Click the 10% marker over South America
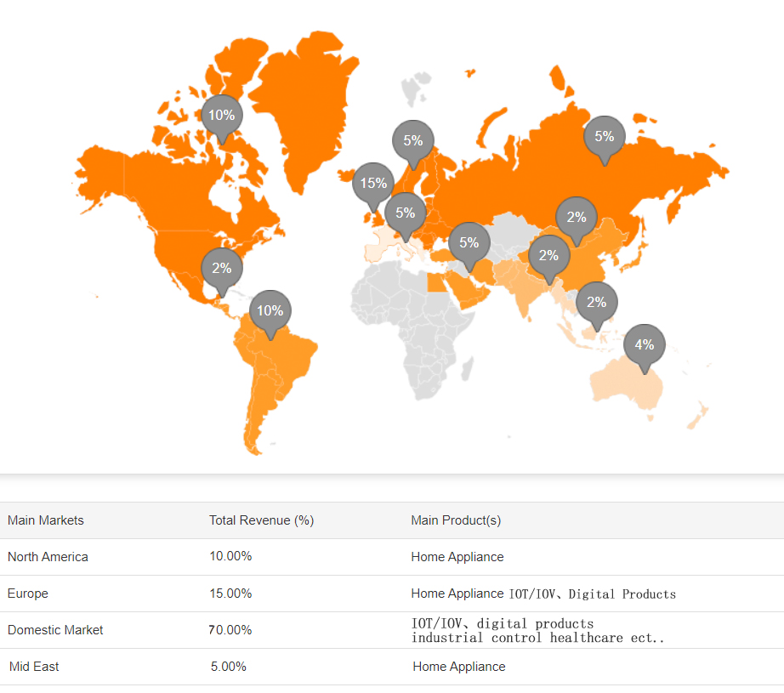 [270, 311]
